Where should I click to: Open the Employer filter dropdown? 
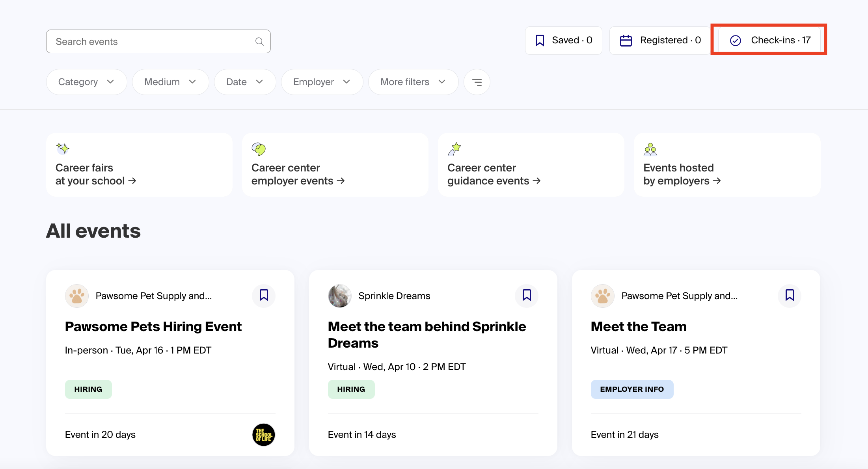pos(322,82)
